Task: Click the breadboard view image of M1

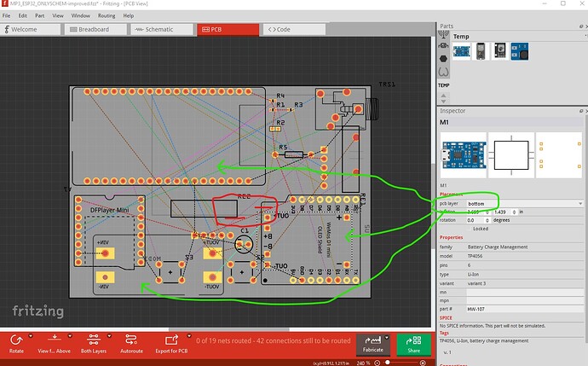Action: [463, 155]
